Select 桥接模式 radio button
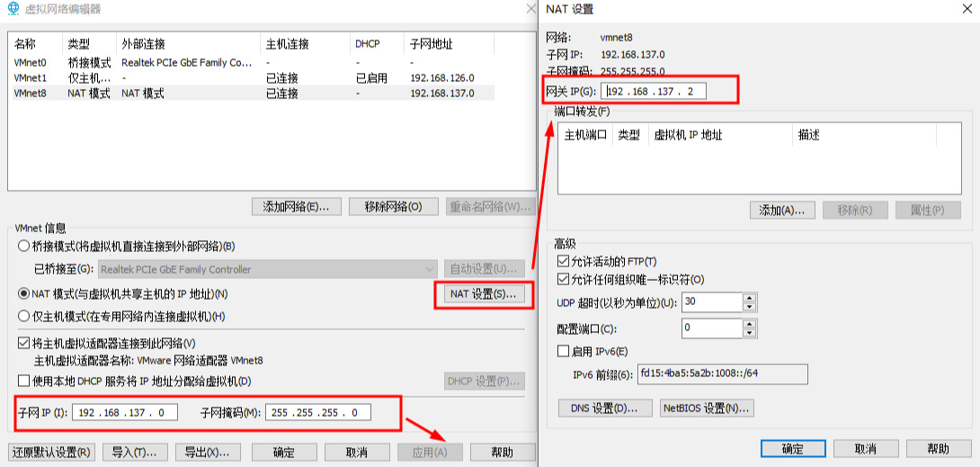Screen dimensions: 980x467 point(23,246)
